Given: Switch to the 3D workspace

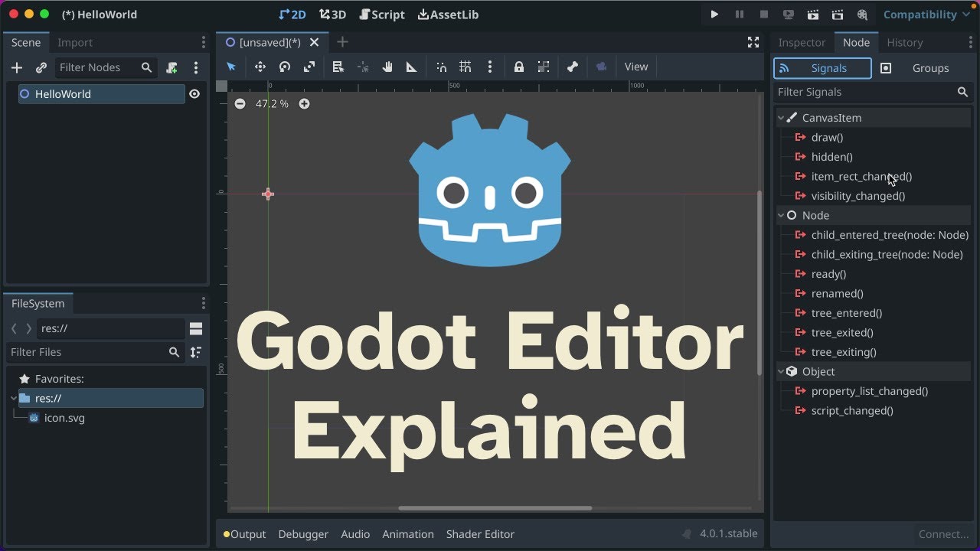Looking at the screenshot, I should tap(333, 15).
